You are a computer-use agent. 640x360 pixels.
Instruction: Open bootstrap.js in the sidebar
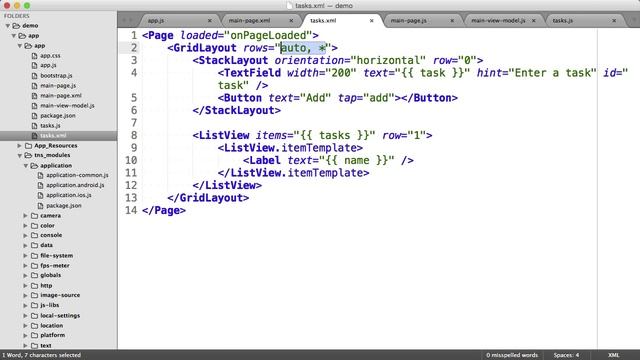56,76
